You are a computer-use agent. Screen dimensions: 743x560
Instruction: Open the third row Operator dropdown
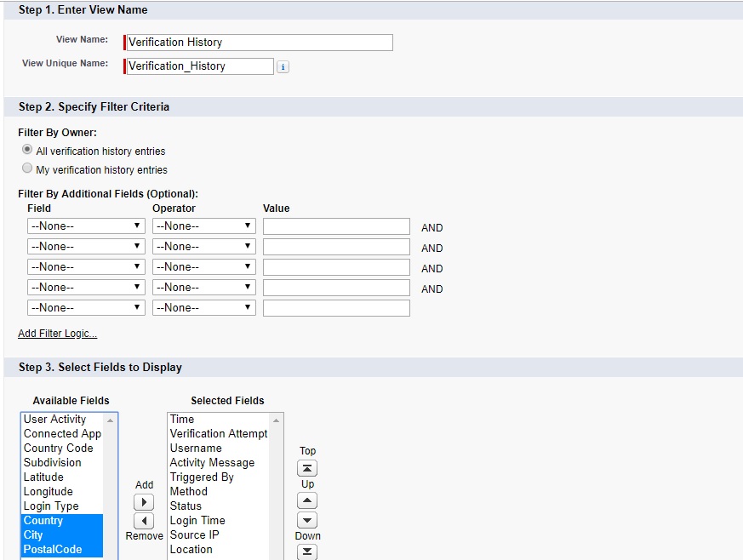(203, 267)
